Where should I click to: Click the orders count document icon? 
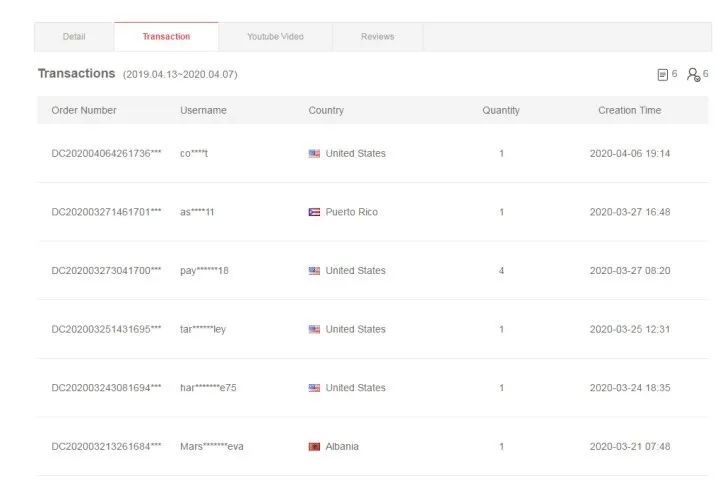(x=662, y=75)
